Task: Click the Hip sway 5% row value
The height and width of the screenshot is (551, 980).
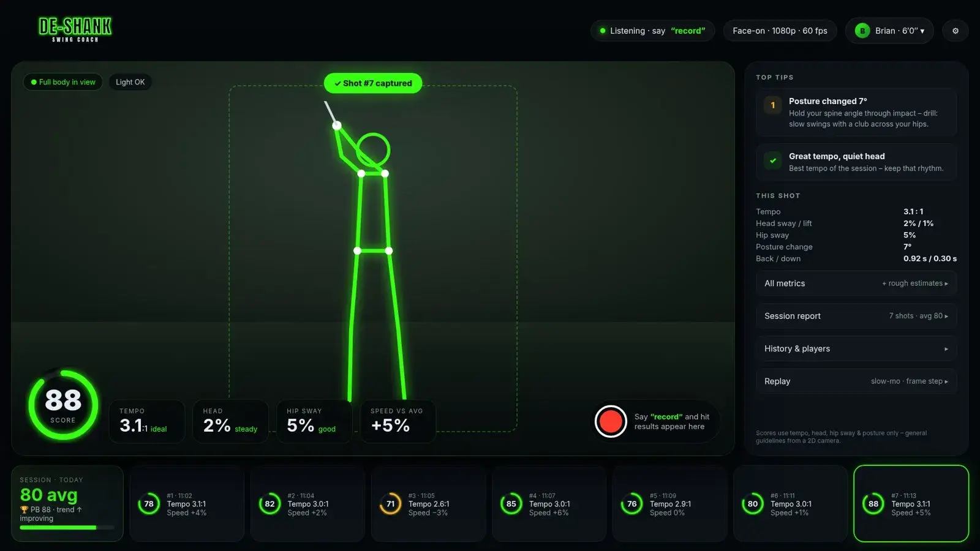Action: (910, 235)
